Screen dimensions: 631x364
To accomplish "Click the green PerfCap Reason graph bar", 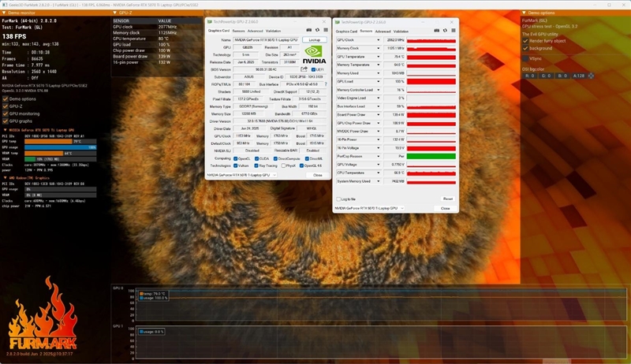I will coord(431,156).
